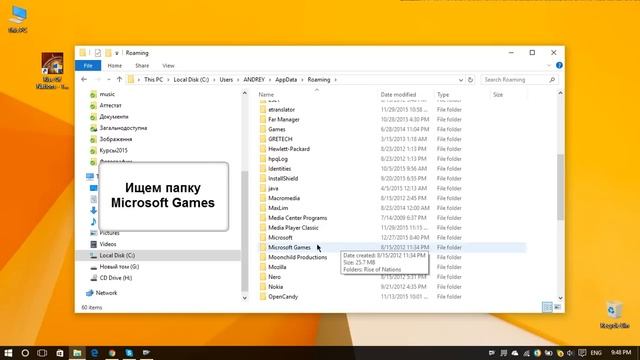Open Recycle Bin on desktop

pos(614,314)
